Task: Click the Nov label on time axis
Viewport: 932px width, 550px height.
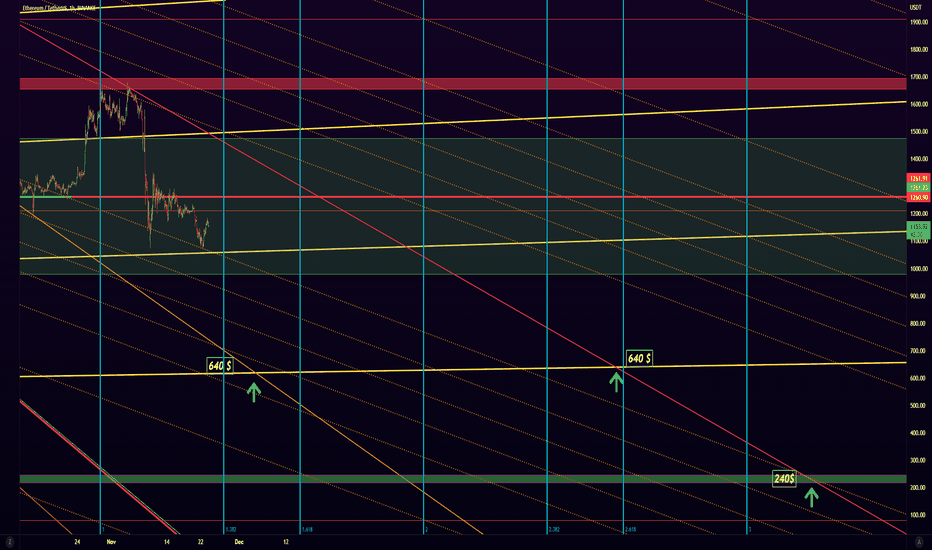Action: 111,542
